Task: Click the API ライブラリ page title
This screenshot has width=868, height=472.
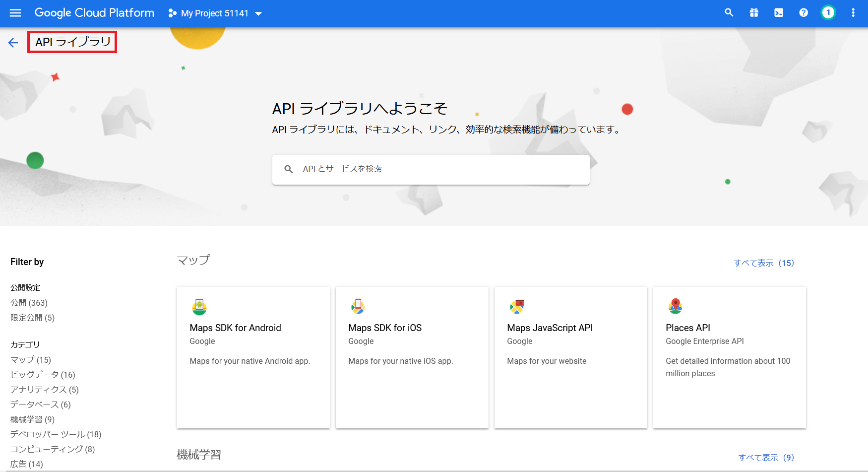Action: 73,42
